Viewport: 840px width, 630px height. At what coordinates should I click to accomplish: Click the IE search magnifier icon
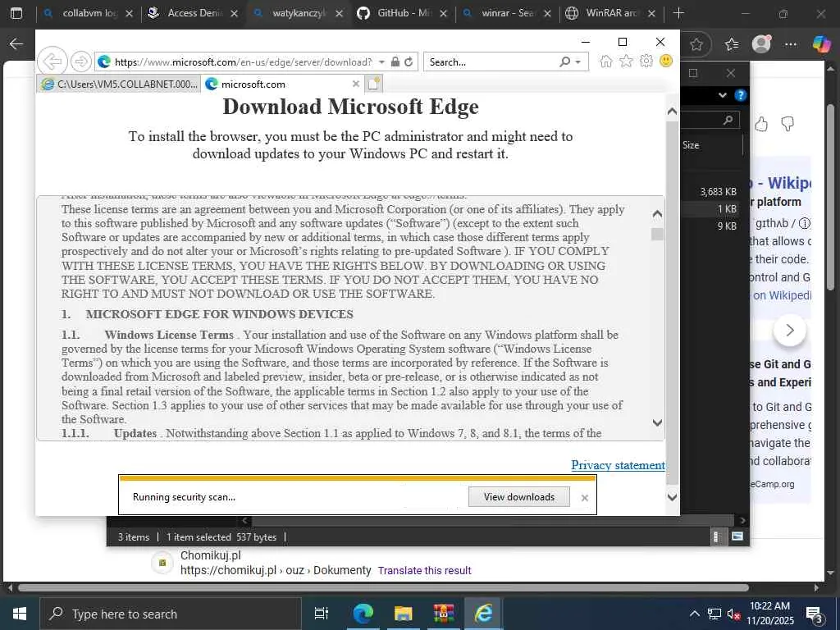point(565,62)
